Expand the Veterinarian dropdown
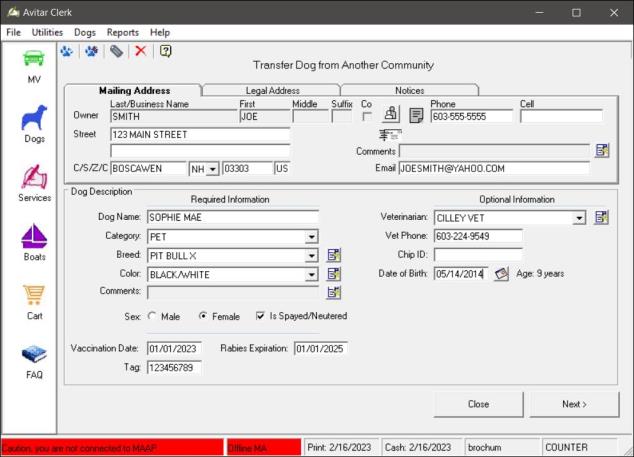 [x=579, y=218]
